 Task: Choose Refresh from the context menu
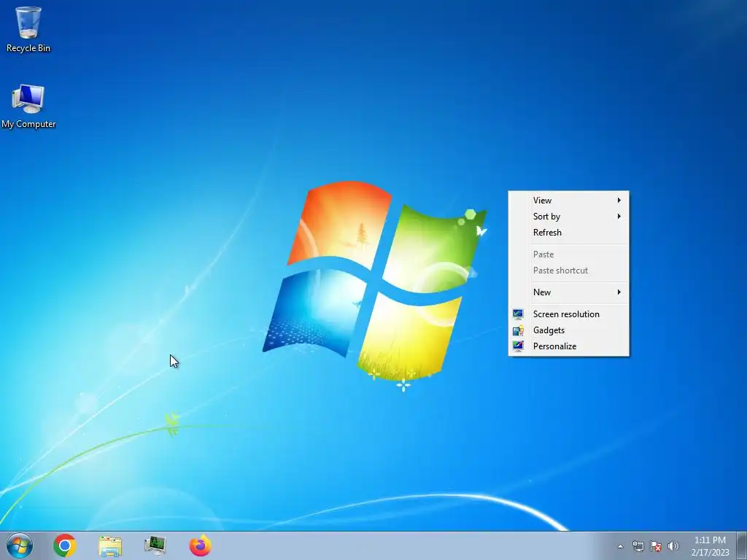pyautogui.click(x=569, y=233)
